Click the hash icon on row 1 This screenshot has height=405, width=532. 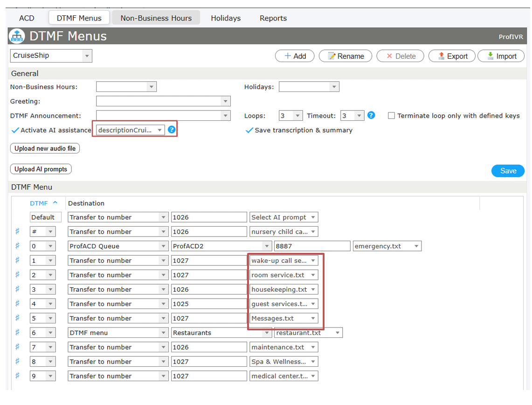pyautogui.click(x=17, y=260)
